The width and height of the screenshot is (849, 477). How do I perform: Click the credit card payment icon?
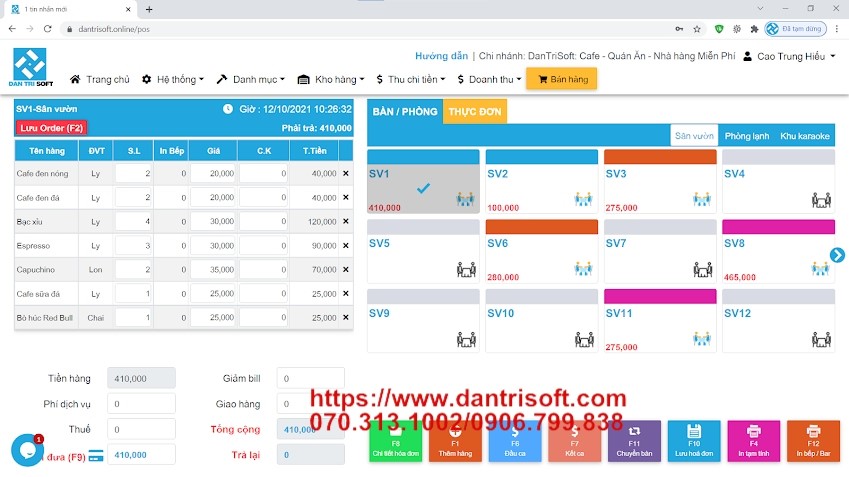point(96,456)
